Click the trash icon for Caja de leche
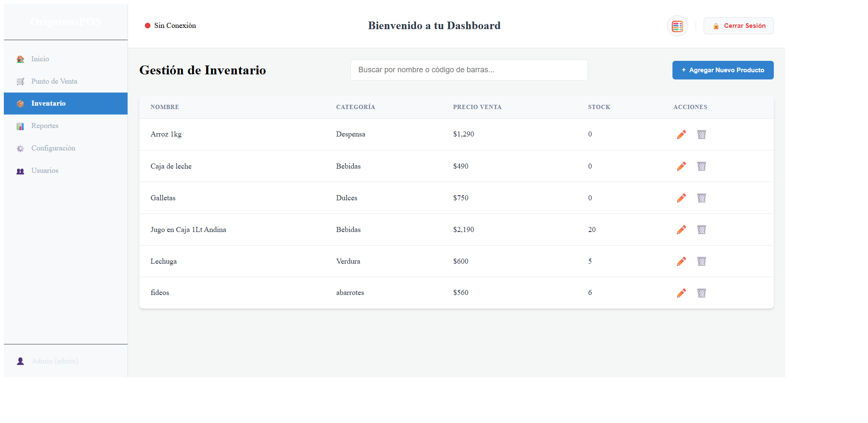 [x=702, y=166]
